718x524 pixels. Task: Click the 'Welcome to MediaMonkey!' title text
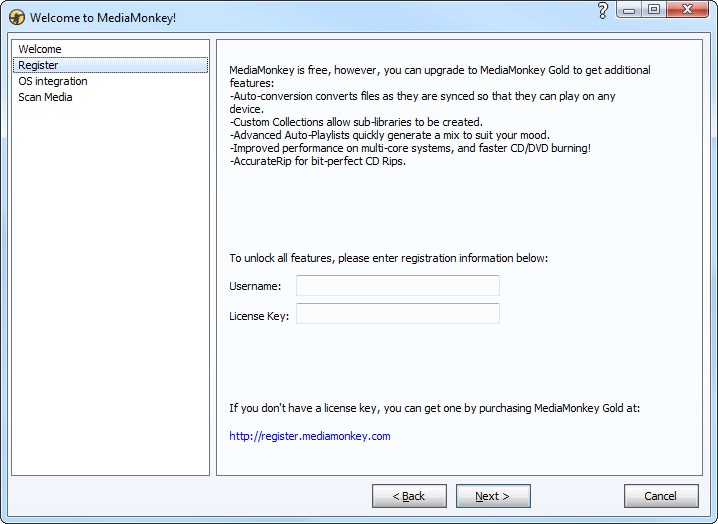pyautogui.click(x=103, y=18)
